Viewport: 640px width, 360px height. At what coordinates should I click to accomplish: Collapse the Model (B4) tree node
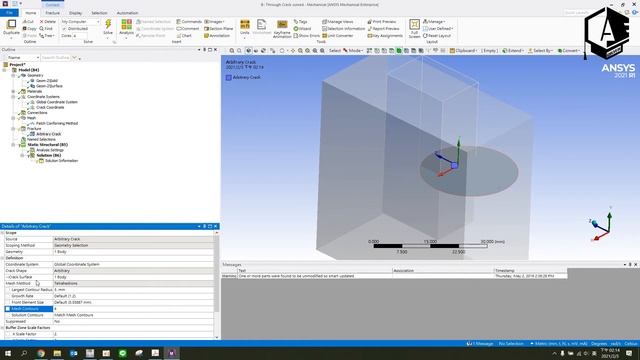click(x=4, y=70)
